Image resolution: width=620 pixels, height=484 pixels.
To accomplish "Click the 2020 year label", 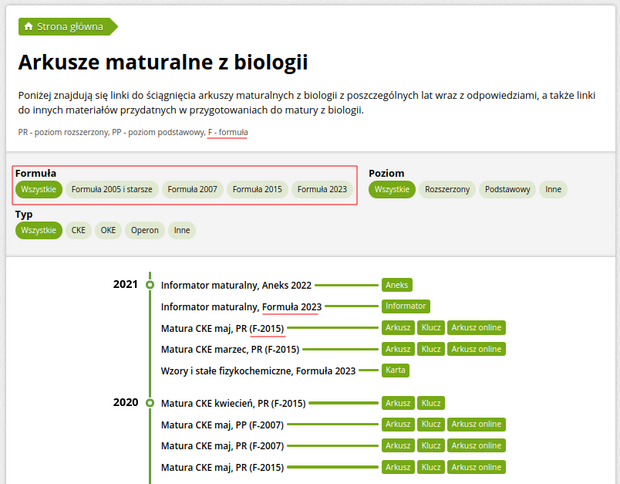I will (125, 403).
